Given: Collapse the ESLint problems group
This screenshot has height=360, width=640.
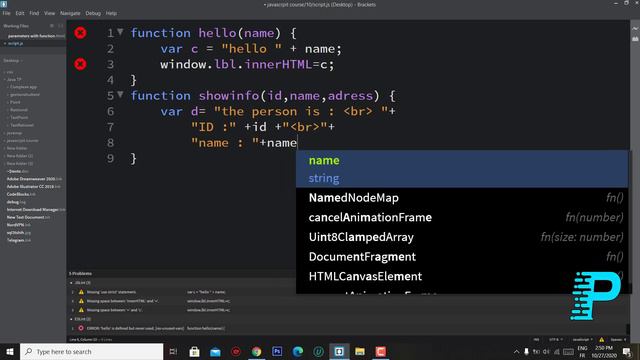Looking at the screenshot, I should pyautogui.click(x=71, y=319).
